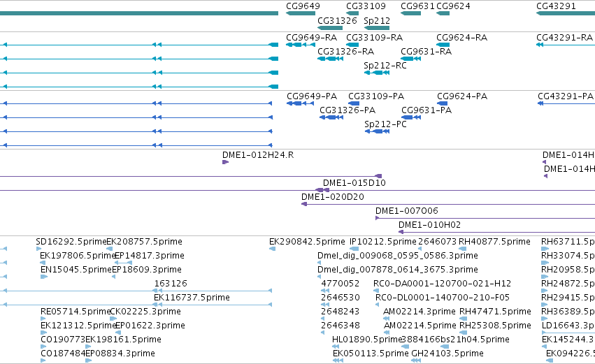
Task: Select Dmel_dig_007878_0614_3675.3prime feature
Action: coord(397,270)
